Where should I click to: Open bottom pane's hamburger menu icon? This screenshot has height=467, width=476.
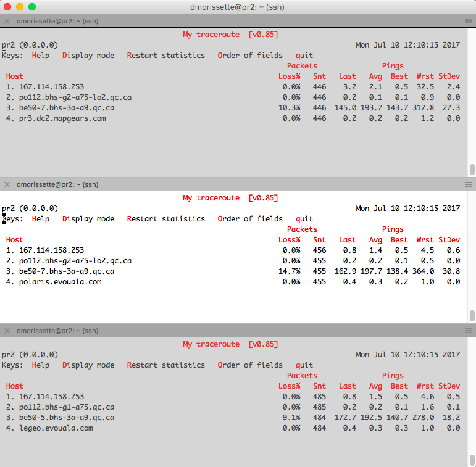point(469,331)
